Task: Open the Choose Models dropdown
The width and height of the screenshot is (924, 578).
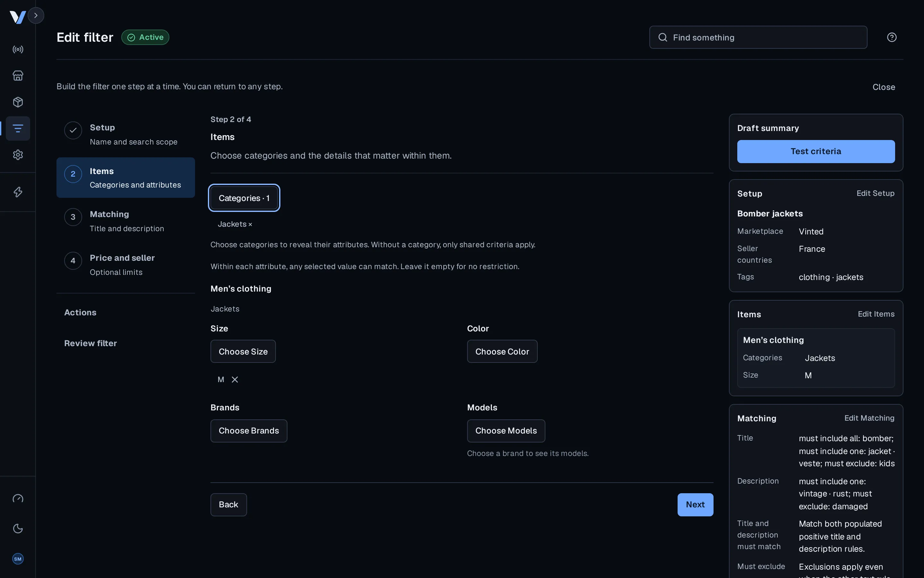Action: pyautogui.click(x=506, y=431)
